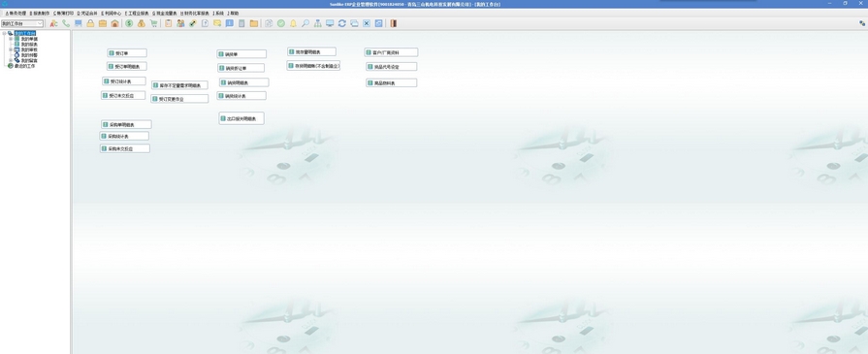Click the organization chart toolbar icon

318,23
